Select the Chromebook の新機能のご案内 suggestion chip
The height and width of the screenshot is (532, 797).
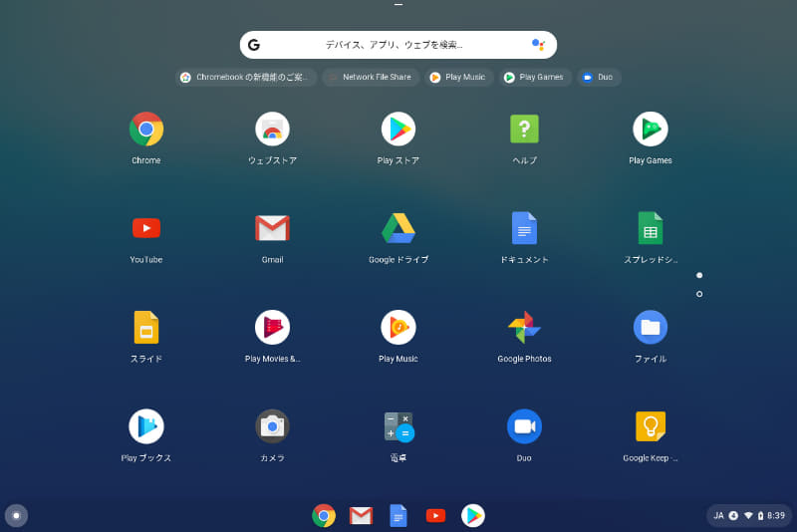pos(246,78)
